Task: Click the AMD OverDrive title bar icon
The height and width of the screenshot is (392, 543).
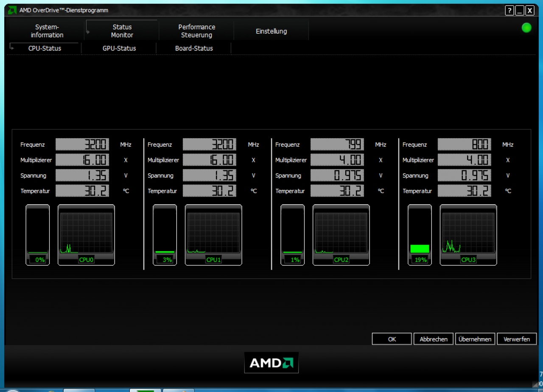Action: click(12, 10)
